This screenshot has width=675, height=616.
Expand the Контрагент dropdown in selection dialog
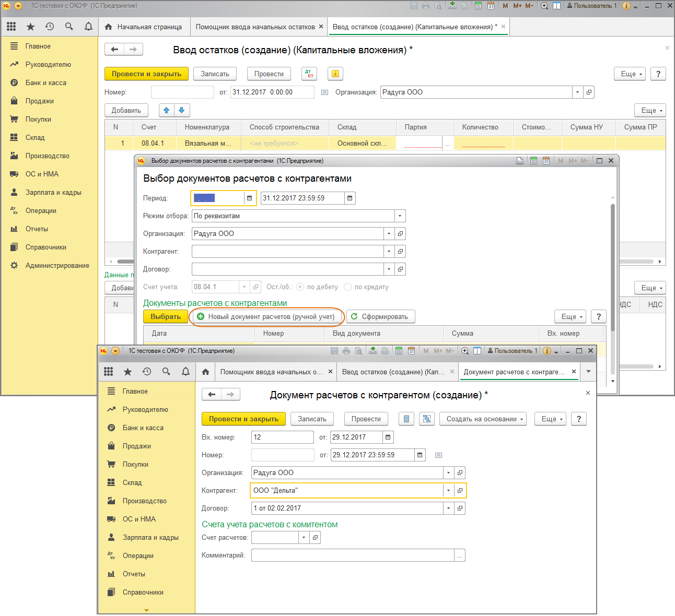coord(389,252)
